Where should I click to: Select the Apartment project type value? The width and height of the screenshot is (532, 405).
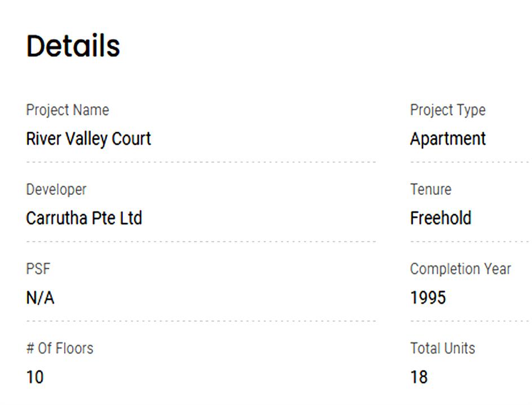pyautogui.click(x=447, y=139)
